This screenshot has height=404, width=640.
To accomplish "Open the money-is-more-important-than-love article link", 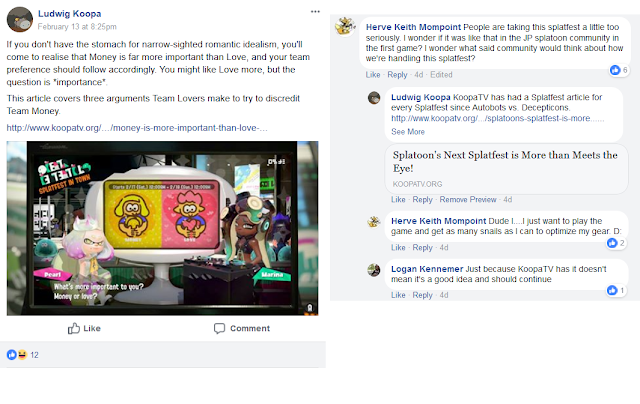I will (137, 128).
